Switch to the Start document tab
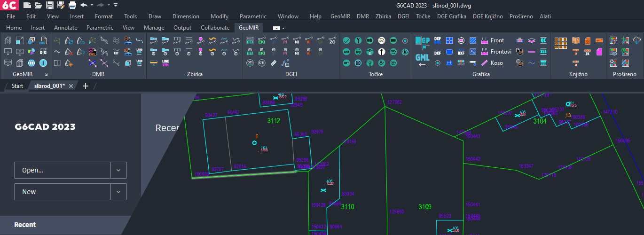This screenshot has width=644, height=235. [x=17, y=86]
